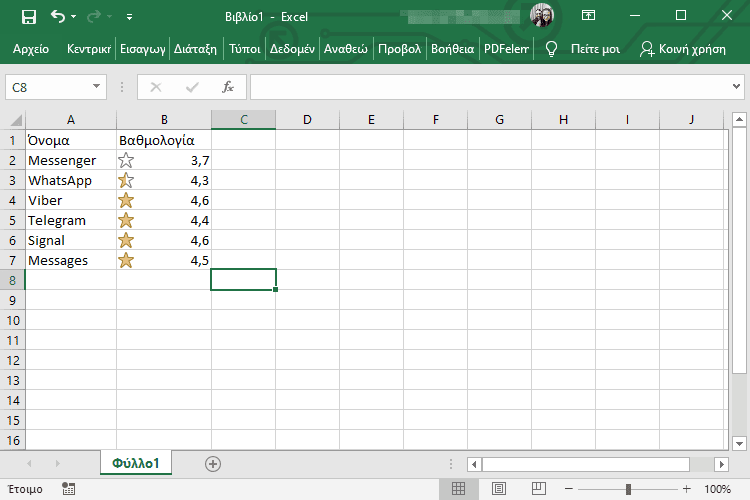Click horizontal scrollbar right arrow

coord(722,464)
